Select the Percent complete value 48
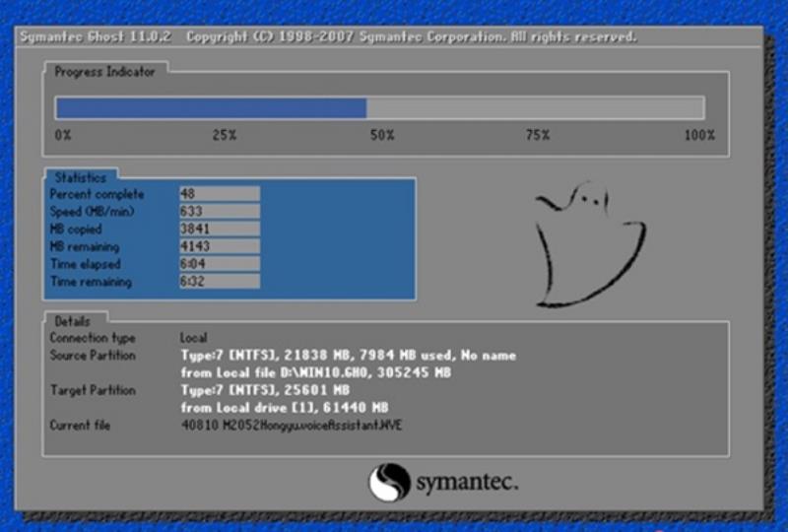The width and height of the screenshot is (788, 532). (x=220, y=194)
